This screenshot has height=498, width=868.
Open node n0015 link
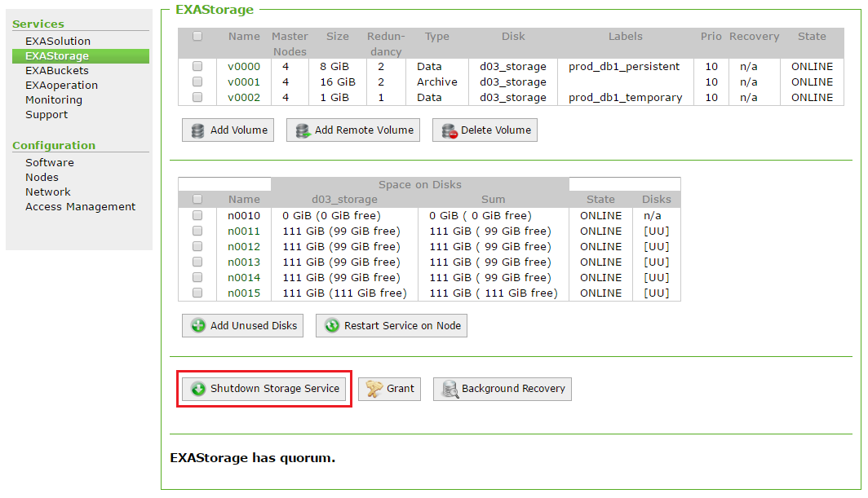coord(244,293)
